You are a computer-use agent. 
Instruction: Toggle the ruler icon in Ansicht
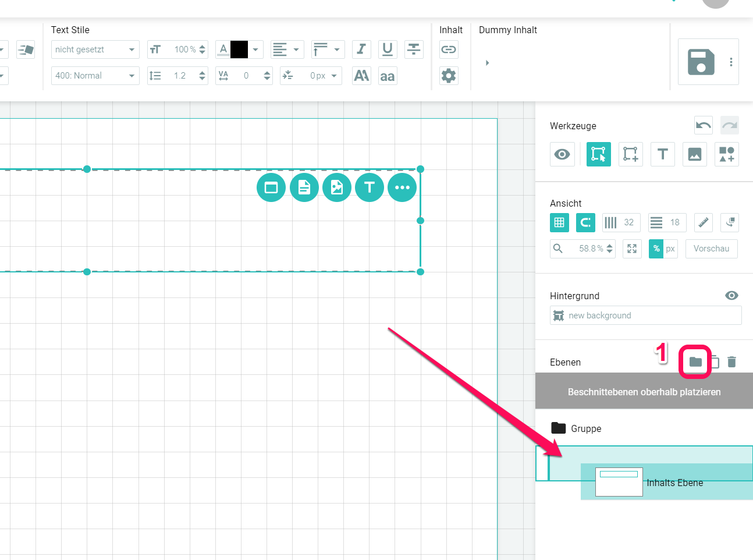(x=704, y=222)
